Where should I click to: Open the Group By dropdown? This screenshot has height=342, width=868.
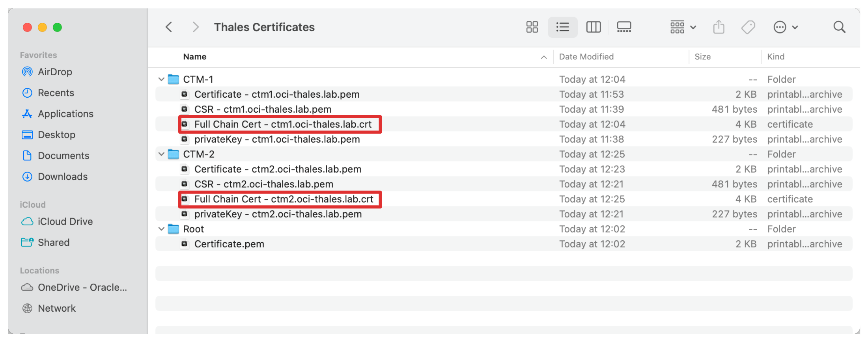click(x=683, y=27)
